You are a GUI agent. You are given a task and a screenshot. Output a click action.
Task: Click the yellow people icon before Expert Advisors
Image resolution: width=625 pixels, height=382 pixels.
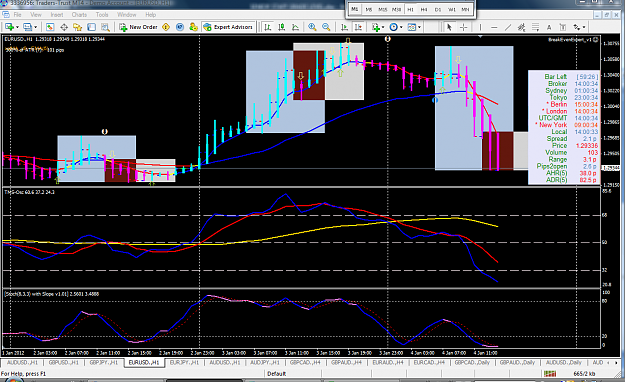tap(193, 27)
